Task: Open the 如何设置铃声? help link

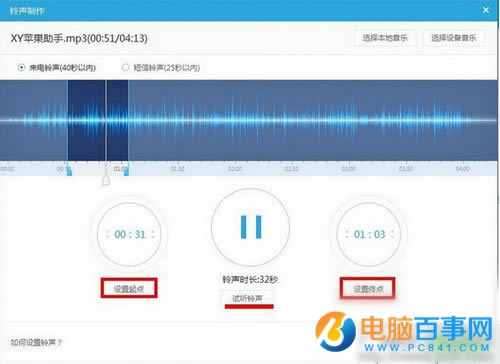Action: 36,342
